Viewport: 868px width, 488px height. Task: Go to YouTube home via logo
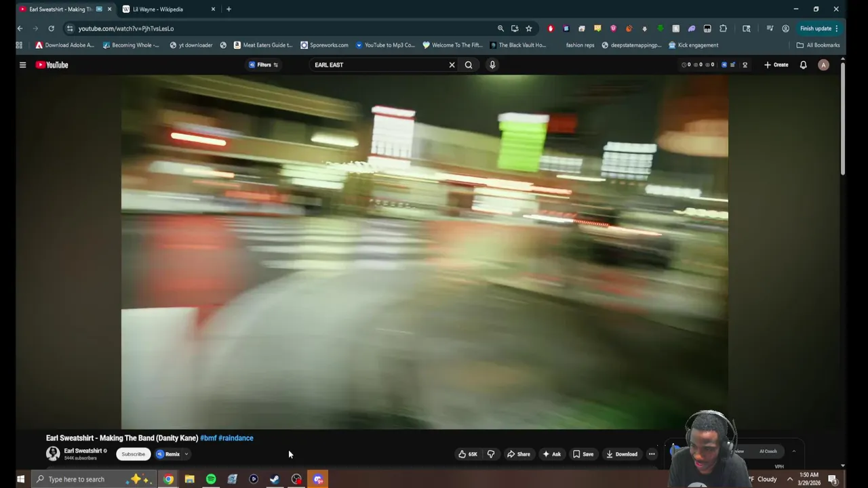[52, 65]
